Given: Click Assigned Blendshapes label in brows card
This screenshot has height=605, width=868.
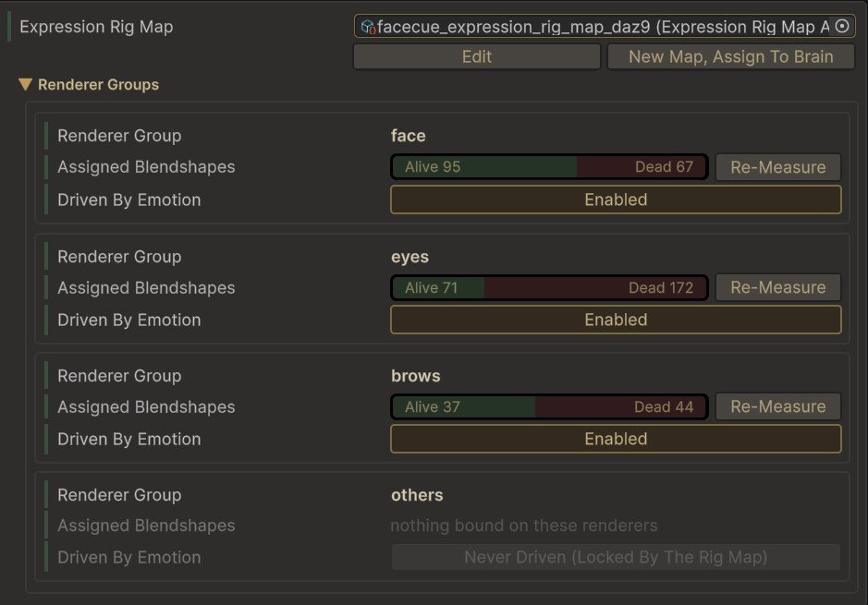Looking at the screenshot, I should pyautogui.click(x=146, y=407).
